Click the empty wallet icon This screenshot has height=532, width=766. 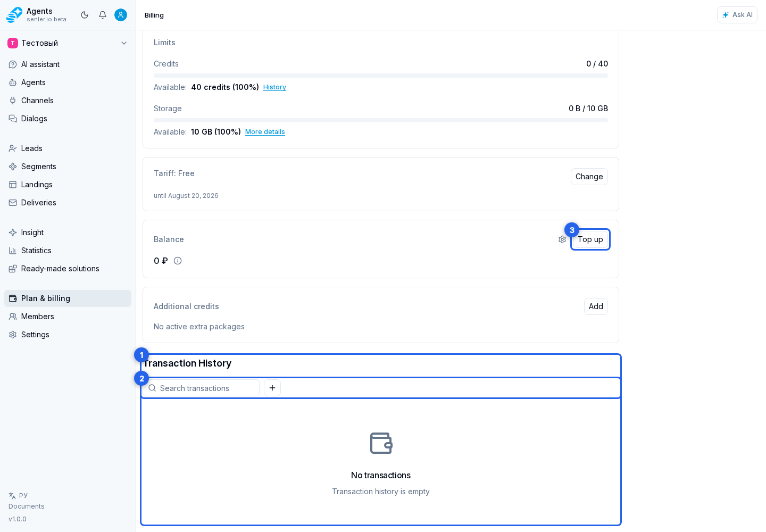[381, 443]
